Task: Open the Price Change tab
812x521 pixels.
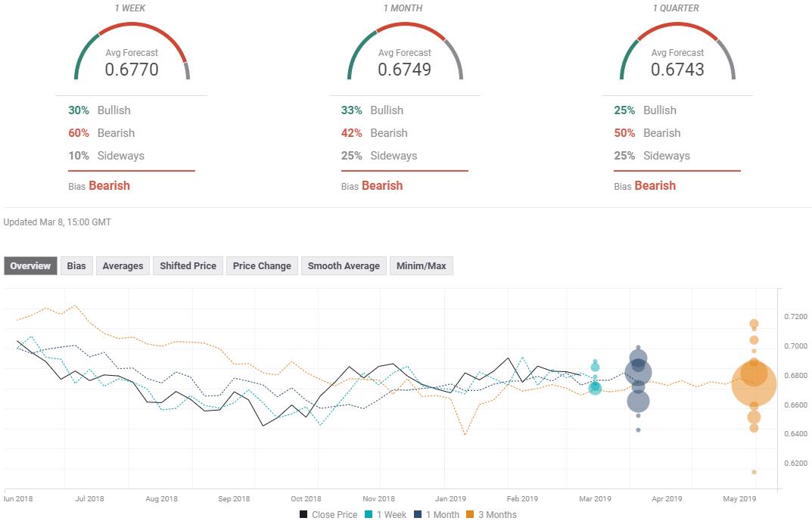Action: click(262, 266)
